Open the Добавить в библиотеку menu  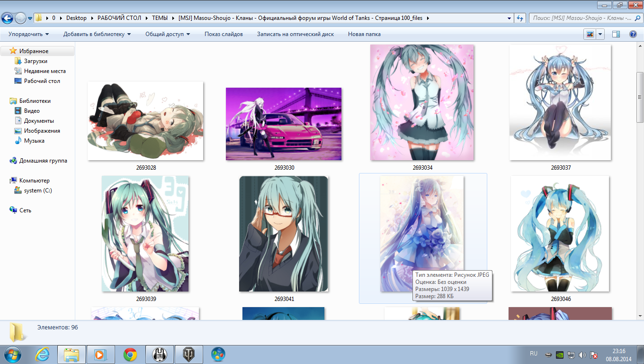coord(97,34)
